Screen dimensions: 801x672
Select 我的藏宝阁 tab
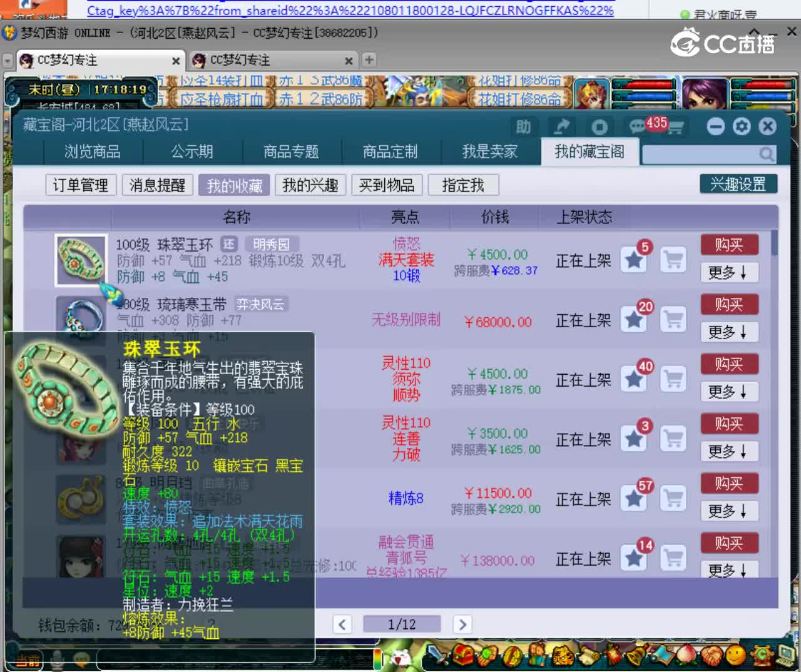[589, 152]
